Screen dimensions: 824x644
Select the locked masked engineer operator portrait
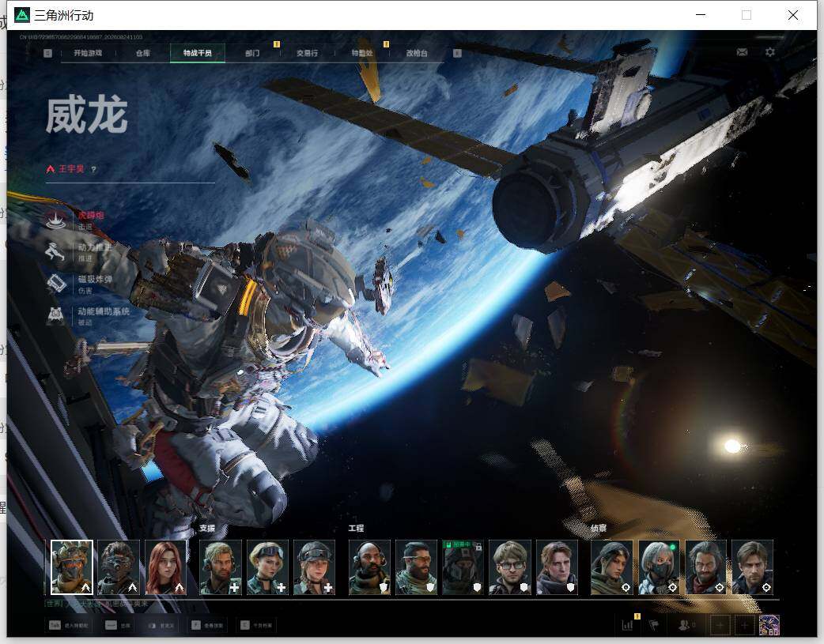coord(463,567)
